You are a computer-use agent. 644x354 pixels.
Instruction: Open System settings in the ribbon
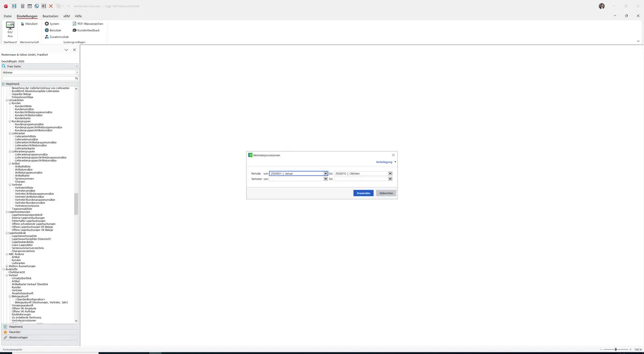tap(52, 24)
